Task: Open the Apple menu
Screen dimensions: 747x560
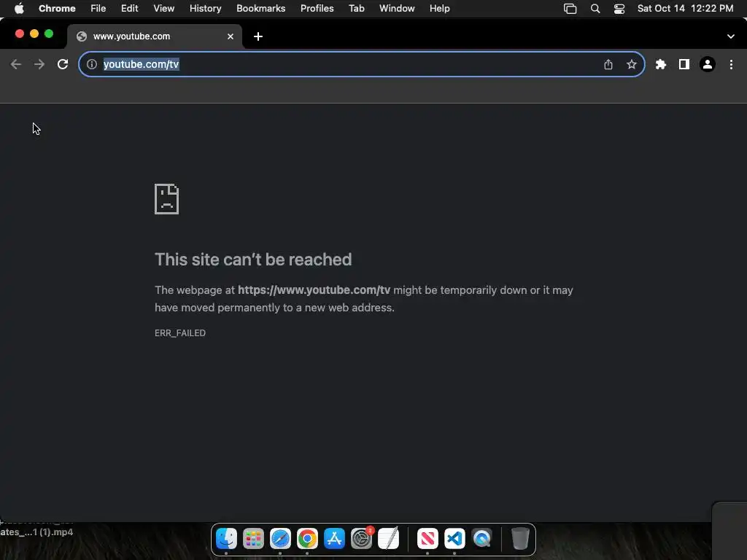Action: (x=19, y=9)
